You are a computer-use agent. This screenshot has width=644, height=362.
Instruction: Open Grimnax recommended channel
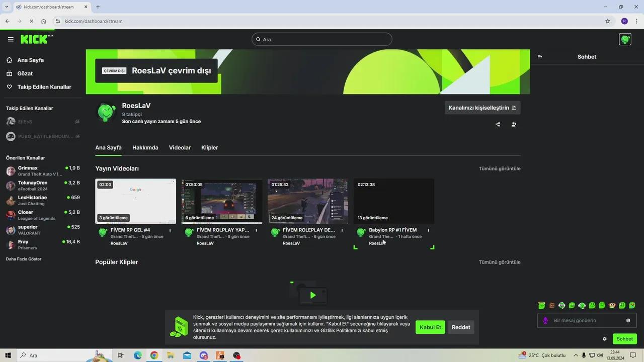(x=43, y=171)
